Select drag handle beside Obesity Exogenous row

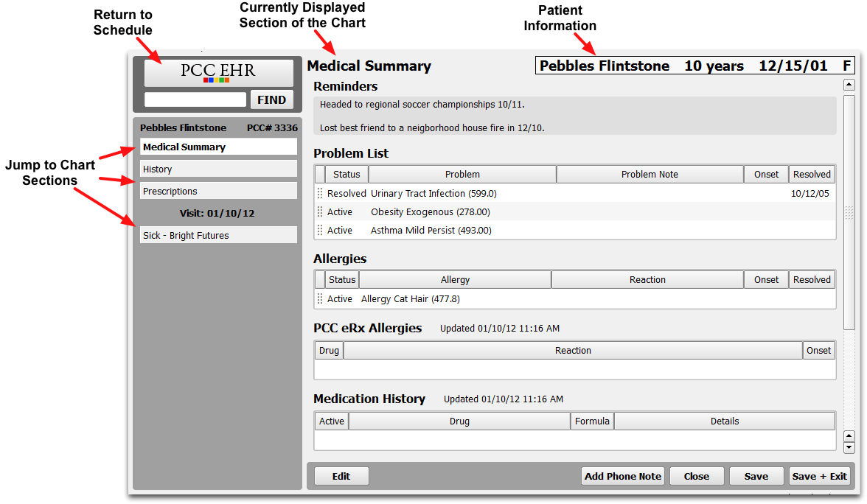(320, 211)
